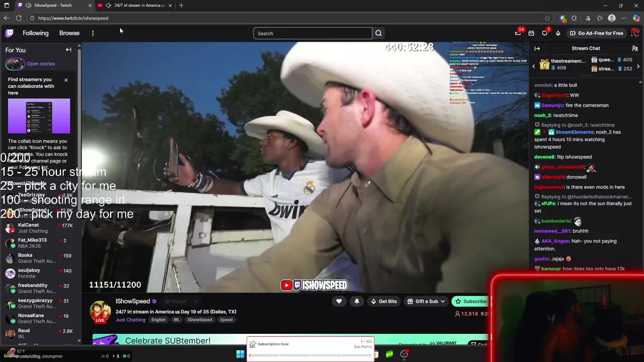Click IShowSpeed channel avatar with LIVE badge

click(100, 312)
